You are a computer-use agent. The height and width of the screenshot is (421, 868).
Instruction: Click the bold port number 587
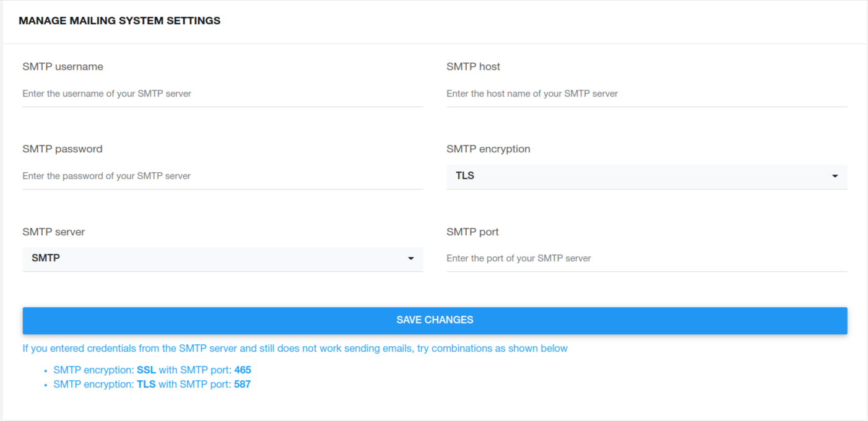[x=242, y=384]
